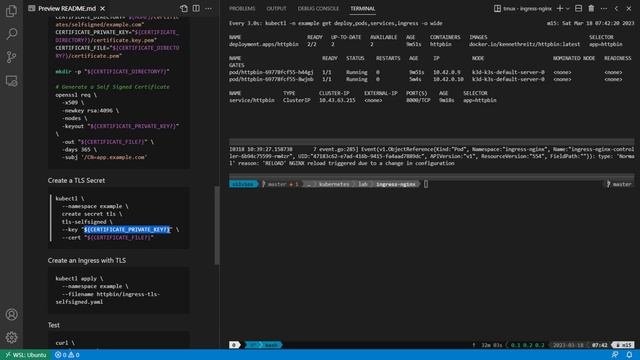Click the feedback icon in status bar

click(x=615, y=355)
